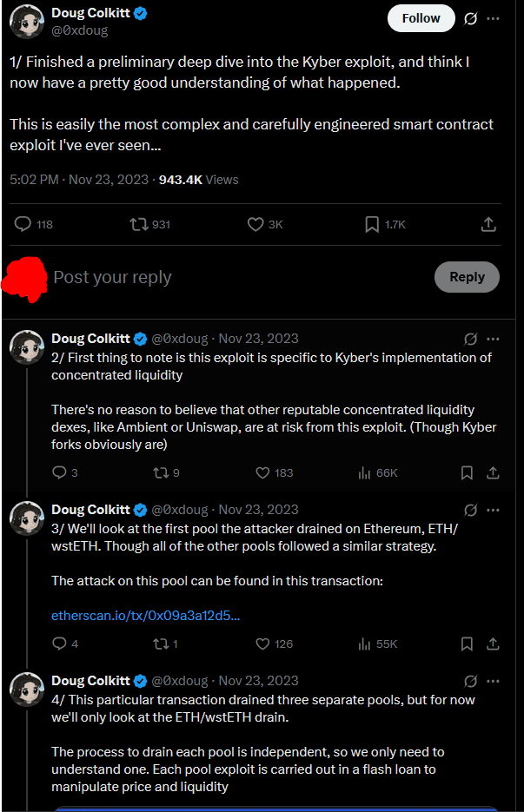Bookmark the 3/ post about ETH/wstETH pool

point(467,644)
